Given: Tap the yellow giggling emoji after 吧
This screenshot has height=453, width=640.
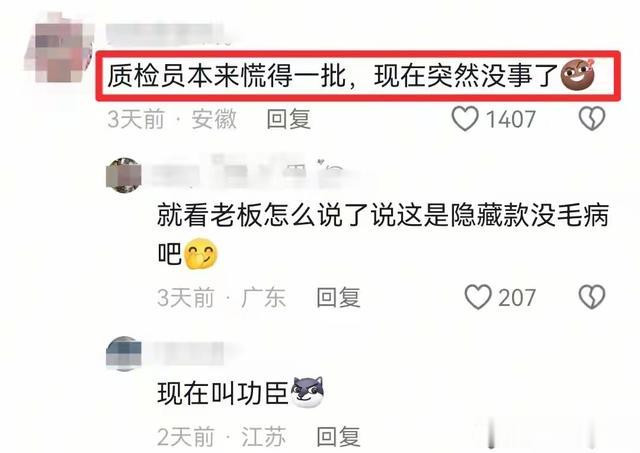Looking at the screenshot, I should coord(201,254).
